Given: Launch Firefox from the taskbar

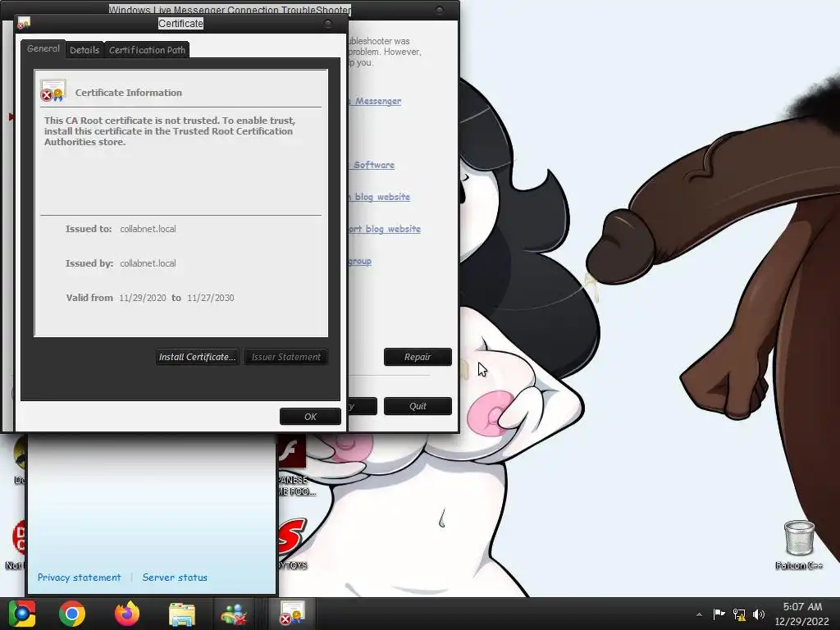Looking at the screenshot, I should (127, 614).
